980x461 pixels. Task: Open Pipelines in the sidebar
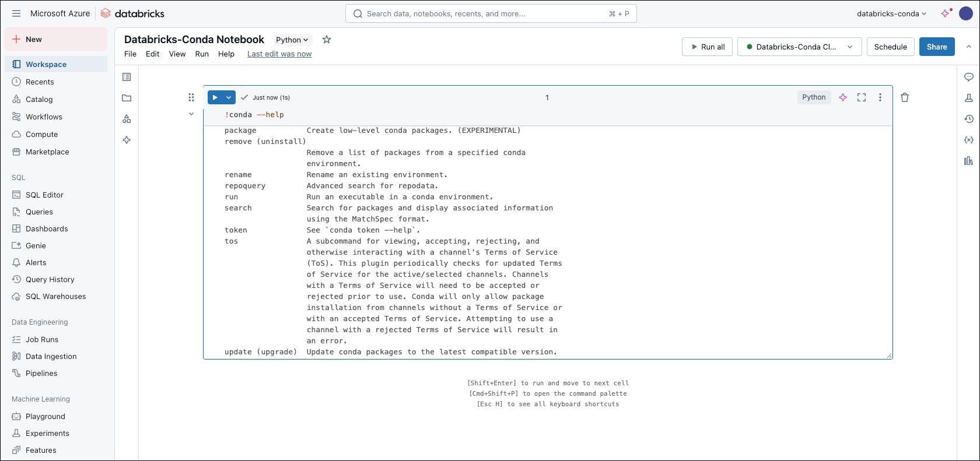56,373
